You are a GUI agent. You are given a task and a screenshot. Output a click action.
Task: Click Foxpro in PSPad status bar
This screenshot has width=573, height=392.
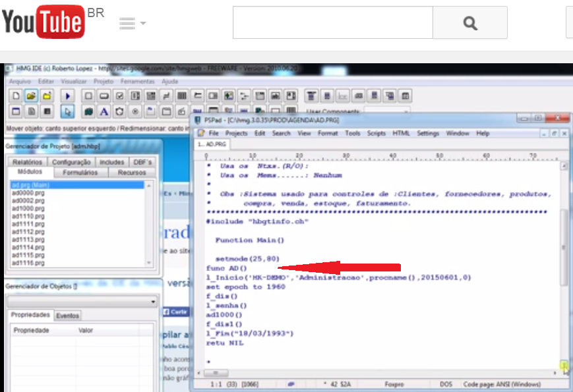click(394, 384)
